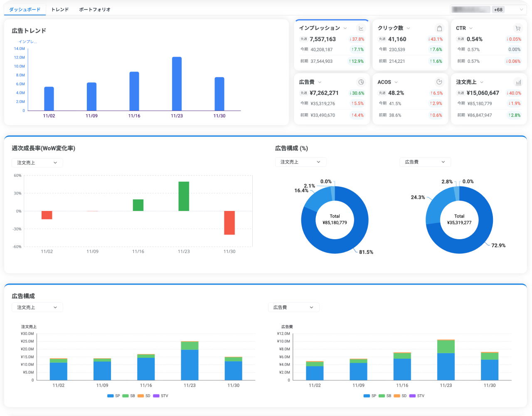
Task: Toggle SB legend in 広告費 stacked chart
Action: (385, 396)
